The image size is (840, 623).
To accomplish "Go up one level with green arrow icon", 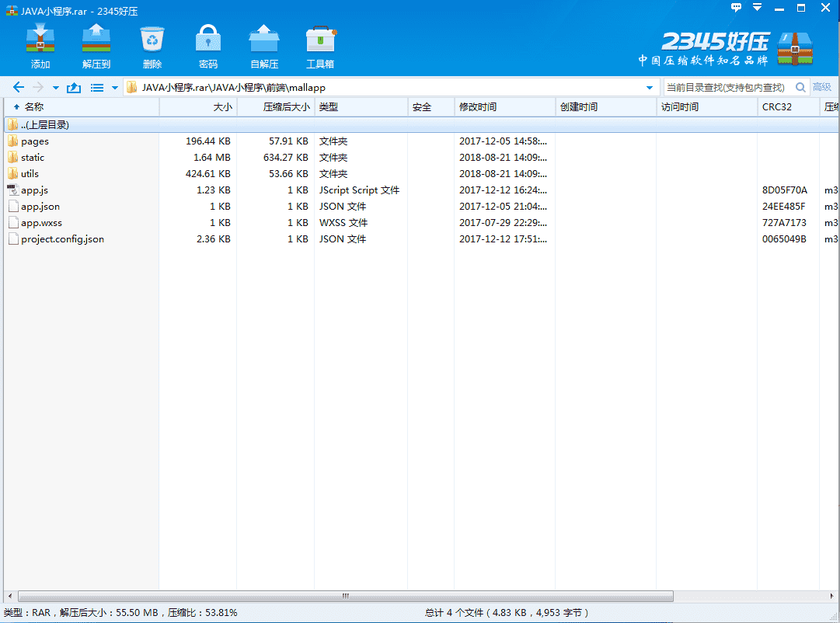I will click(x=73, y=87).
